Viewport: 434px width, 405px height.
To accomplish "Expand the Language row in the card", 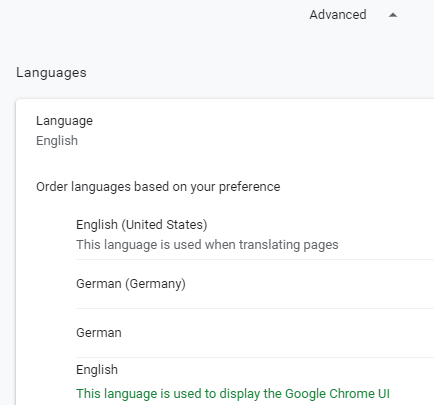I will pos(225,131).
